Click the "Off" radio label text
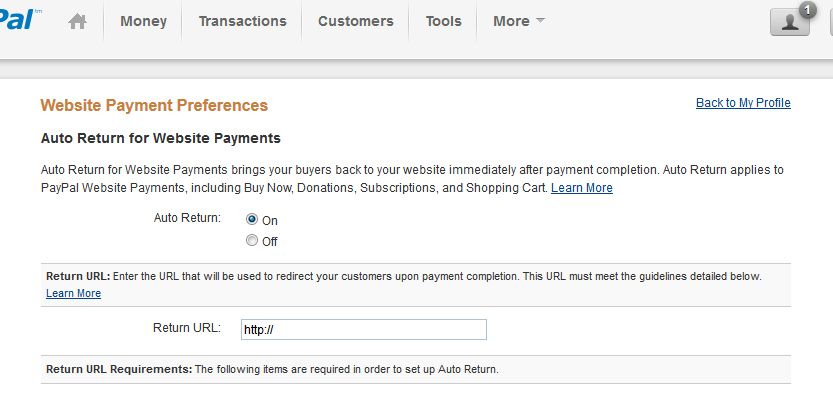Screen dimensions: 833x401 click(270, 242)
